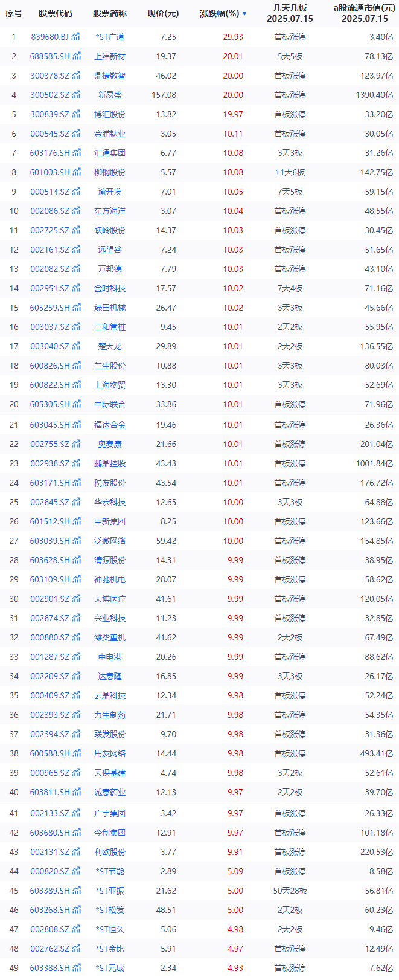Open stock name link 潍柴重机
This screenshot has width=399, height=980.
(110, 637)
